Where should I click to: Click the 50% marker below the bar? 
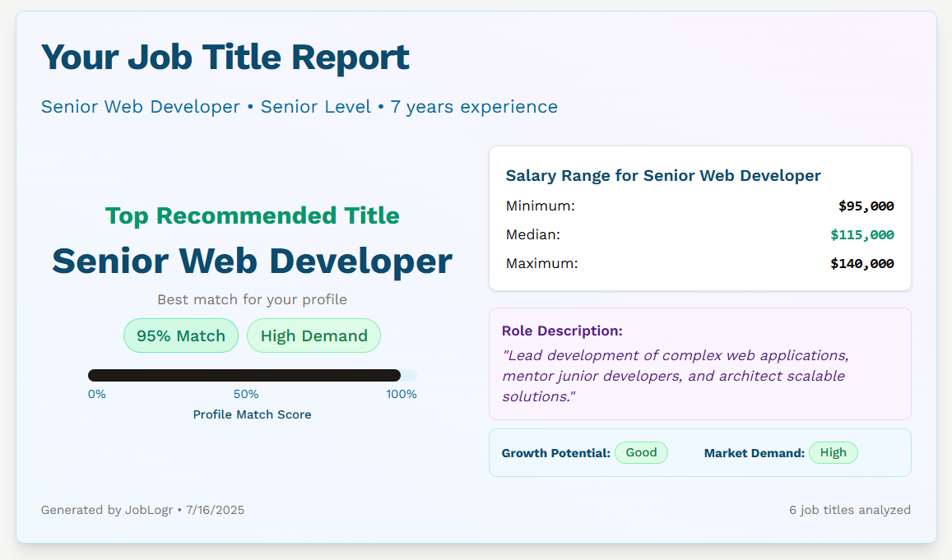pos(244,394)
